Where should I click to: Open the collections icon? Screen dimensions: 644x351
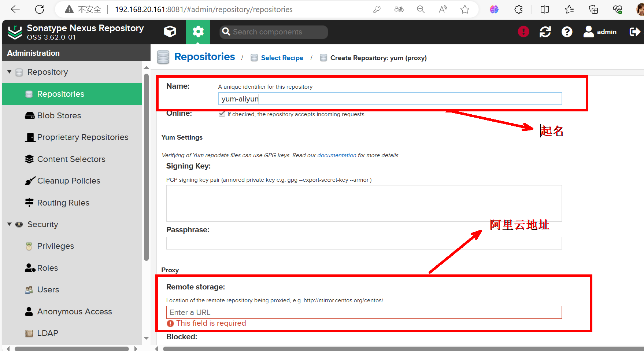[593, 9]
